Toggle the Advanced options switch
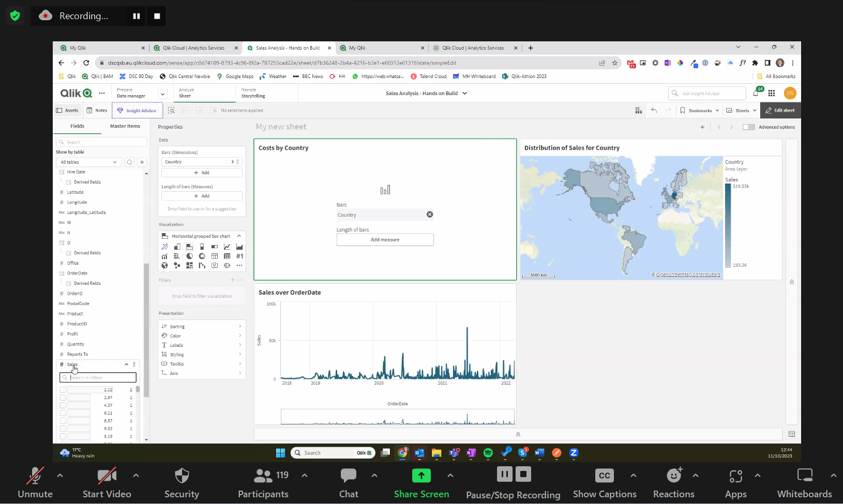The image size is (843, 504). [x=748, y=127]
